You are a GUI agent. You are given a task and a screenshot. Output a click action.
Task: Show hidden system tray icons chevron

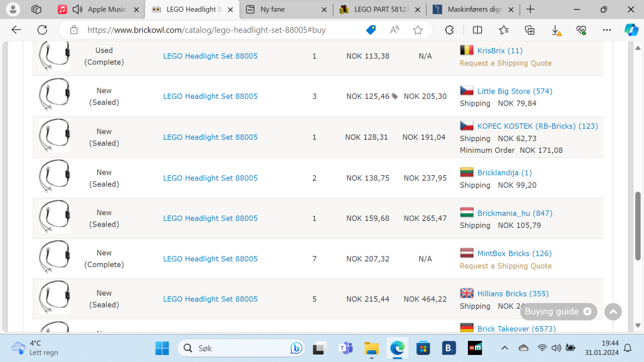tap(505, 348)
